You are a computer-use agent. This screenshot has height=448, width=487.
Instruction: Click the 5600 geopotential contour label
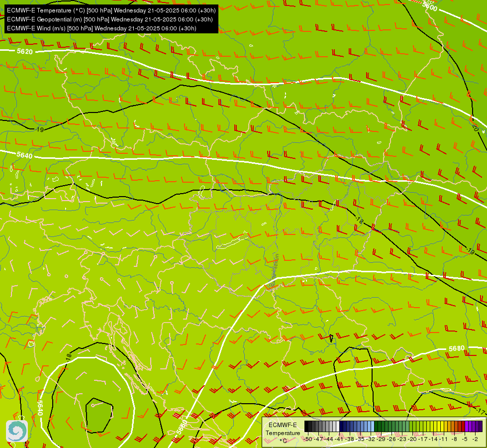[430, 6]
